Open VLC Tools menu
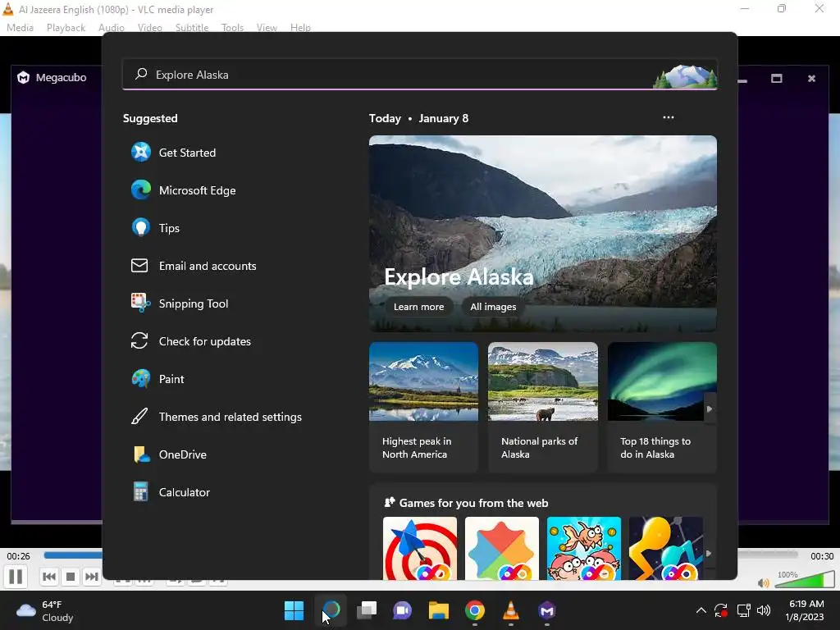Viewport: 840px width, 630px height. click(232, 27)
